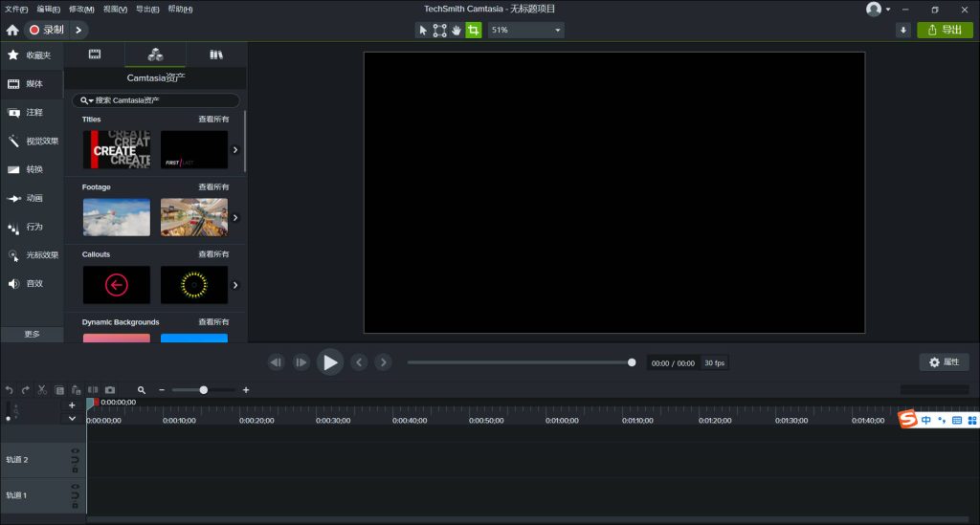Image resolution: width=980 pixels, height=525 pixels.
Task: Go to the Home screen icon
Action: coord(12,30)
